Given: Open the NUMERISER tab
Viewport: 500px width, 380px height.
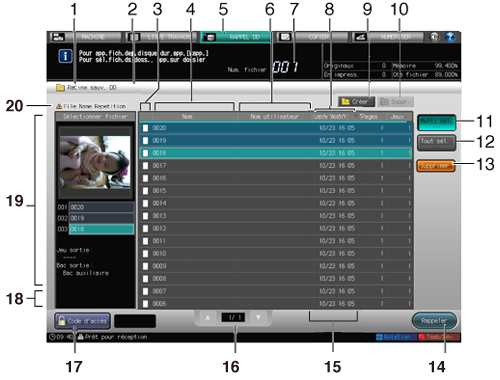Looking at the screenshot, I should (x=387, y=37).
